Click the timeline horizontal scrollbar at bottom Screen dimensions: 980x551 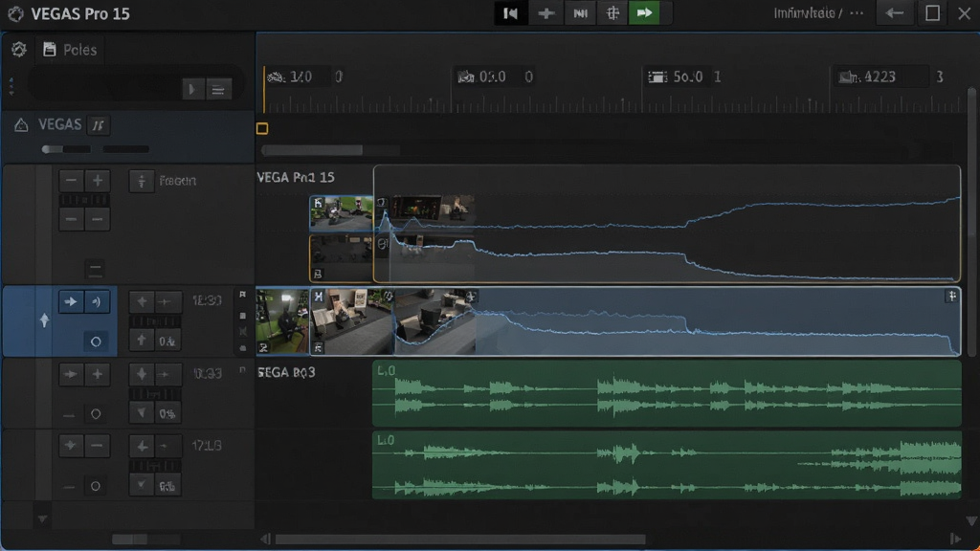pyautogui.click(x=460, y=540)
